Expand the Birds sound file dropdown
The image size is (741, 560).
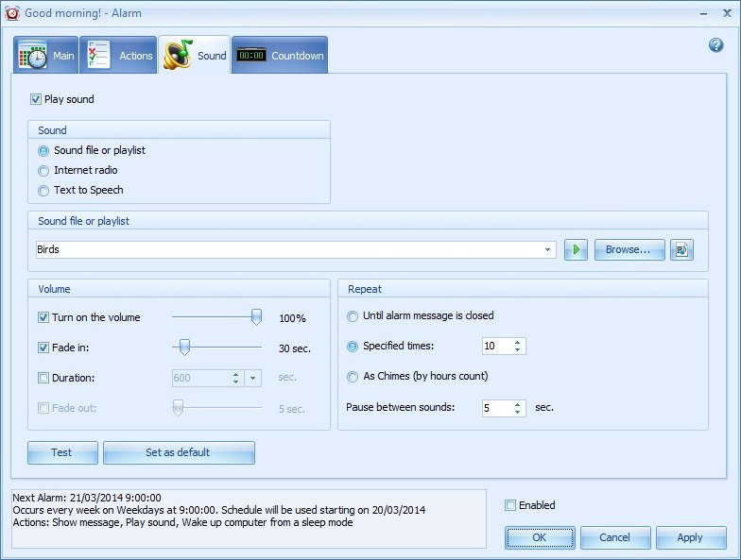pyautogui.click(x=549, y=250)
